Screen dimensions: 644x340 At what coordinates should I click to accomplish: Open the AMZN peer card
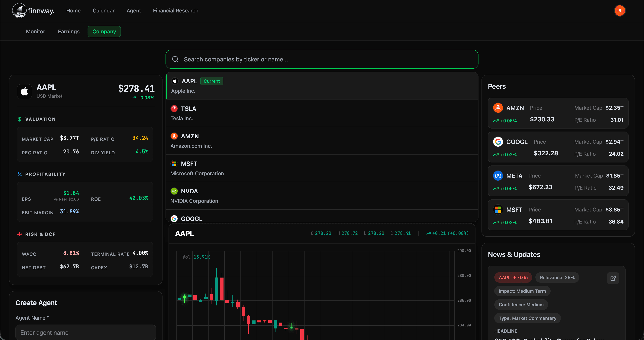tap(558, 113)
